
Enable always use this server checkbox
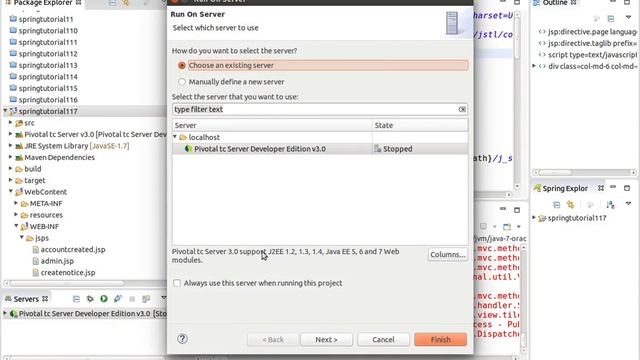pyautogui.click(x=177, y=283)
